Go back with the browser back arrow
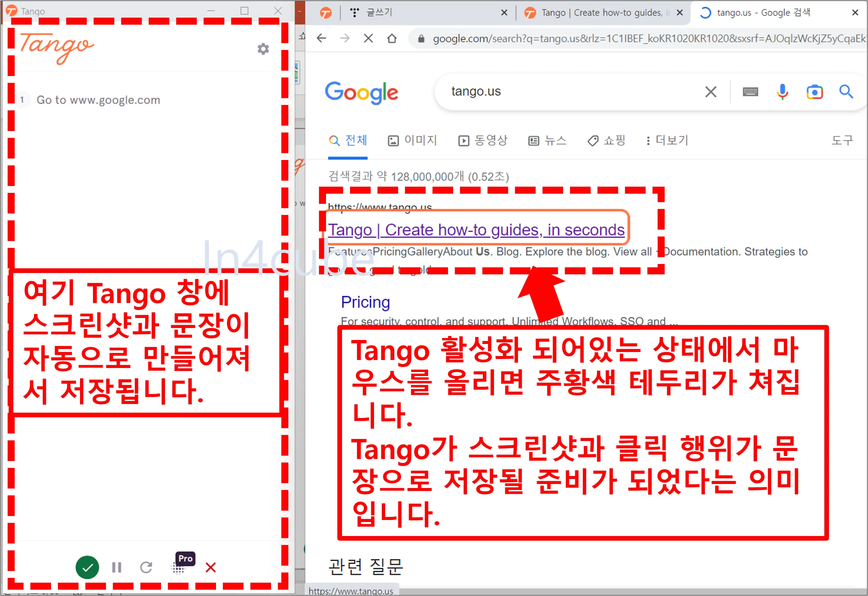 coord(322,38)
